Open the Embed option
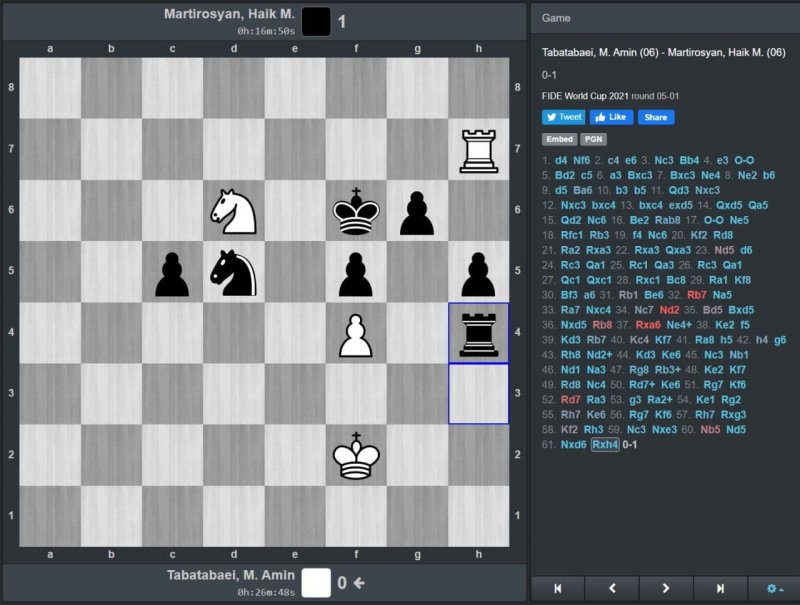This screenshot has height=605, width=800. tap(557, 140)
